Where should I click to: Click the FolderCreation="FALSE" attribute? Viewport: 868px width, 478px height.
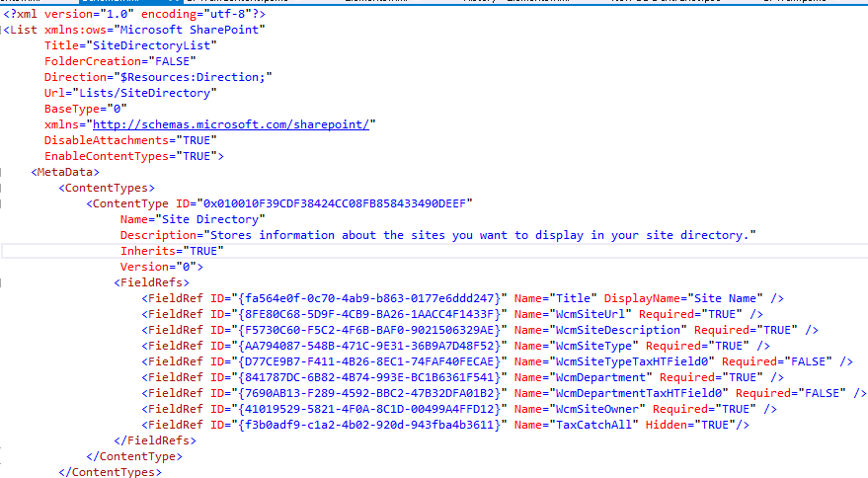pos(120,61)
